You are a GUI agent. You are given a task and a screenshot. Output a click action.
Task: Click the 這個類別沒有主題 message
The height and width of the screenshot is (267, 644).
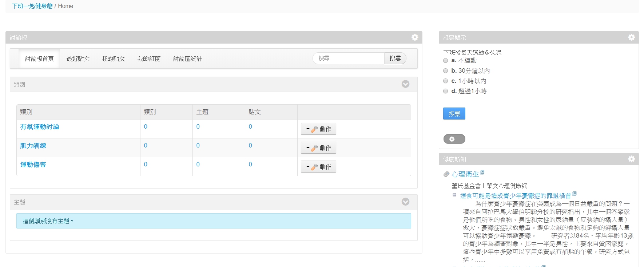[214, 221]
